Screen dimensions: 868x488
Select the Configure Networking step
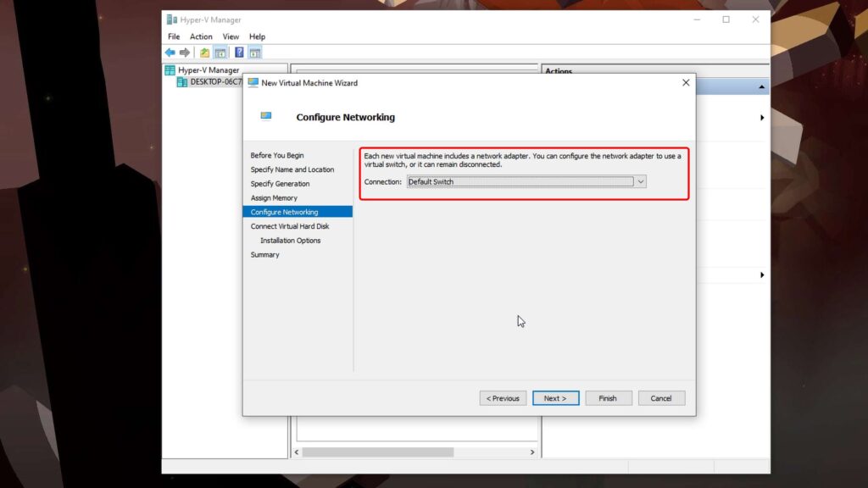tap(298, 212)
